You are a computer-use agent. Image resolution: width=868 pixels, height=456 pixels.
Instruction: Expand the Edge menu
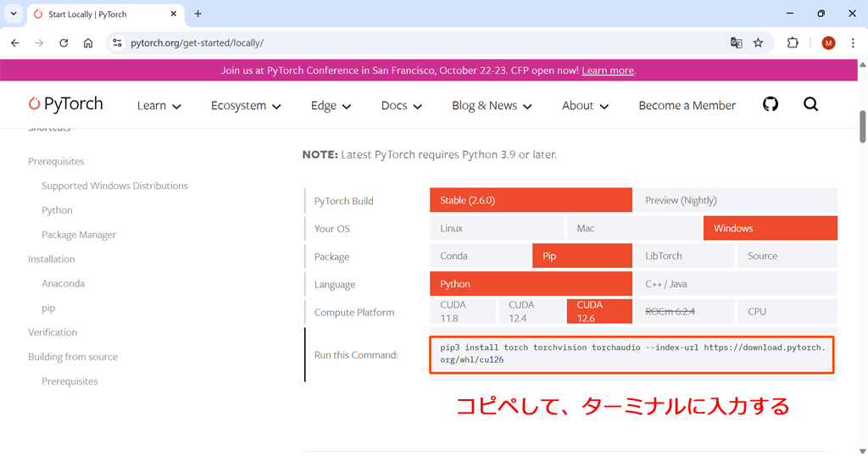(x=331, y=106)
